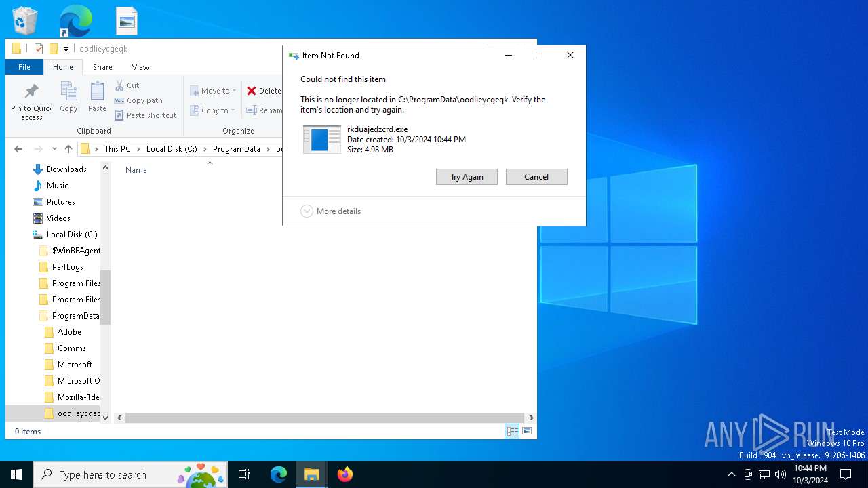
Task: Click the Back navigation arrow
Action: (18, 149)
